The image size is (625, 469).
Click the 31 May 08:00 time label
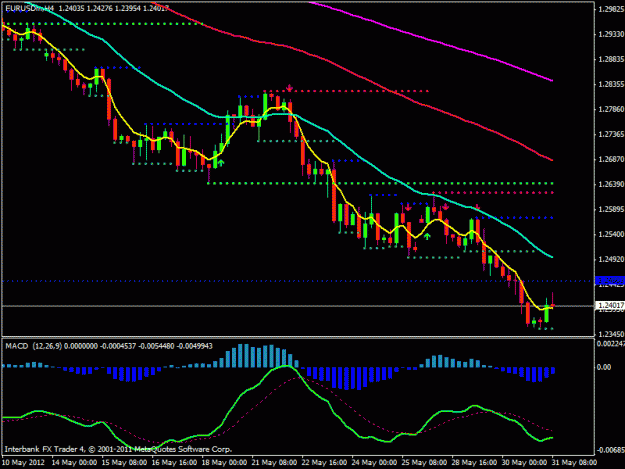[x=574, y=463]
